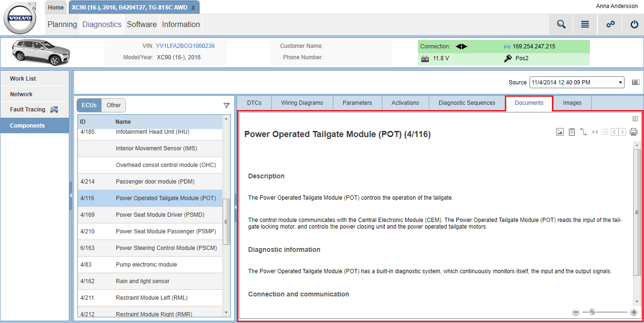This screenshot has height=323, width=644.
Task: Collapse the ECU list with splitter arrow
Action: tap(236, 207)
